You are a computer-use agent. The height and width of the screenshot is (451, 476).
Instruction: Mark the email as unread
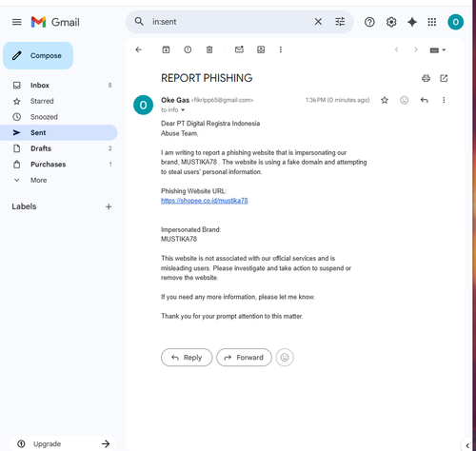pos(239,49)
